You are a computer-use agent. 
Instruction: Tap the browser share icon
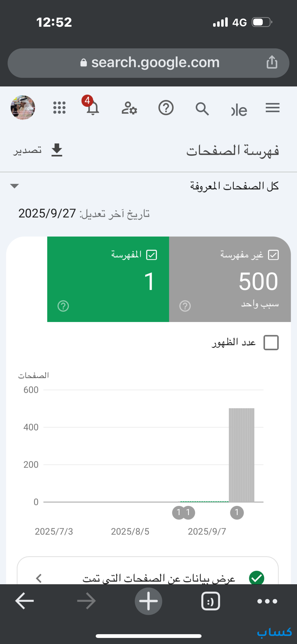[x=272, y=62]
